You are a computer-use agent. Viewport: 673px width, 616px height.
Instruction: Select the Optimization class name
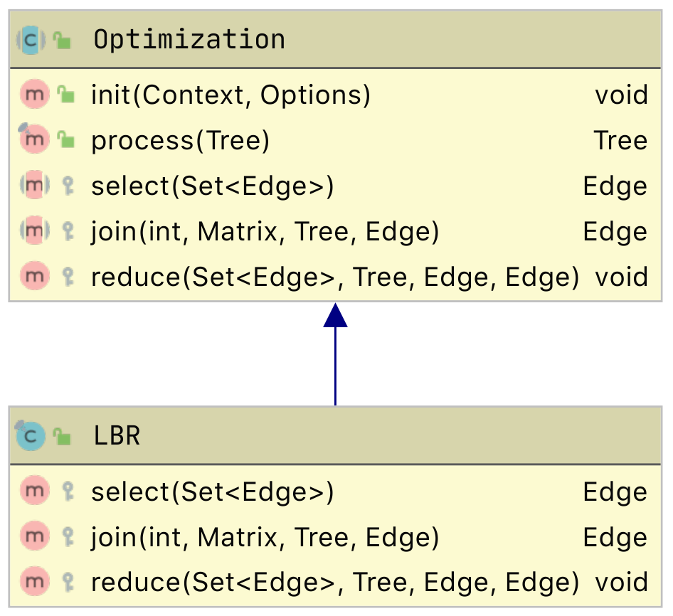189,40
